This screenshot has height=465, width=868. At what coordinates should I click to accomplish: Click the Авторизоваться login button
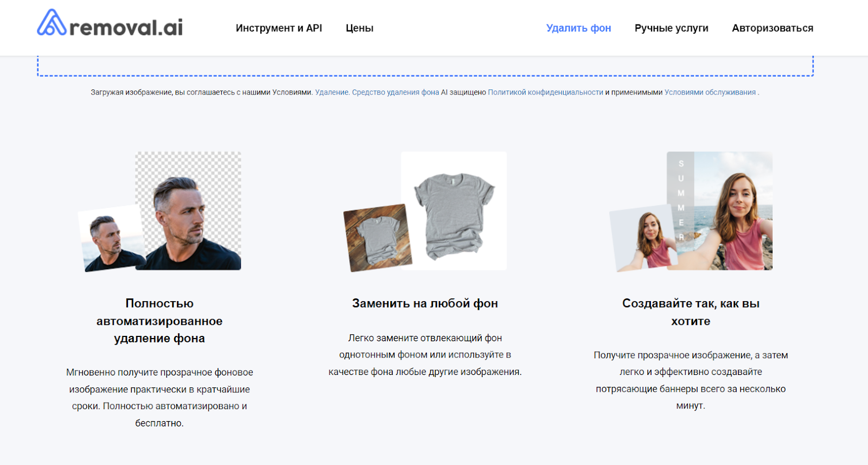[772, 28]
